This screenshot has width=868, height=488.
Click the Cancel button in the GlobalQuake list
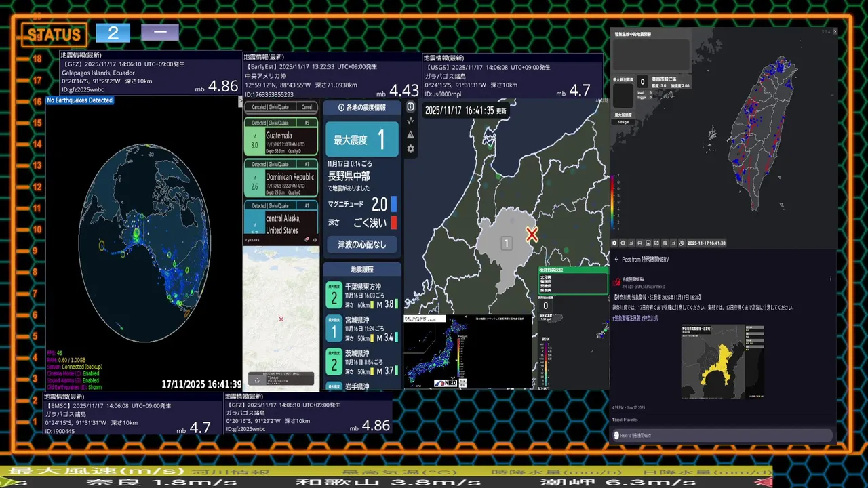click(307, 107)
